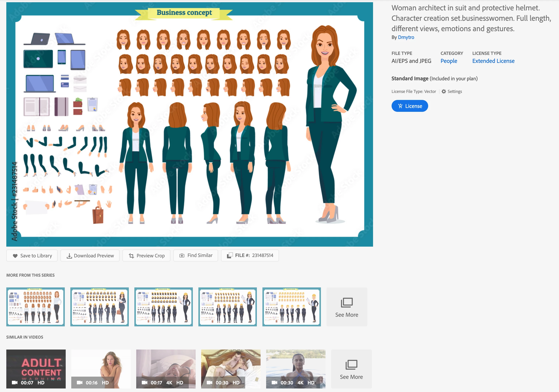Open the author link Dmytro
The width and height of the screenshot is (559, 392).
[x=406, y=37]
